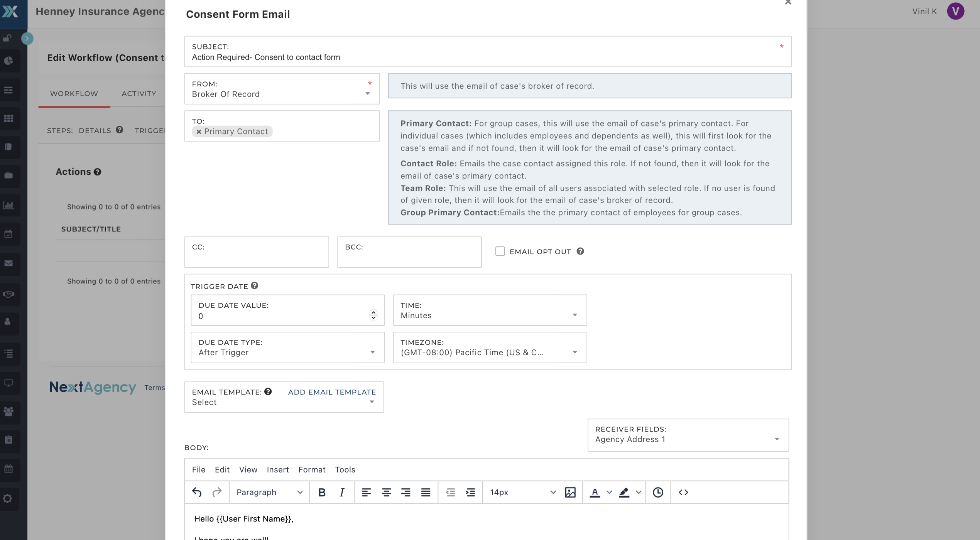The height and width of the screenshot is (540, 980).
Task: Click the Insert image icon
Action: point(570,492)
